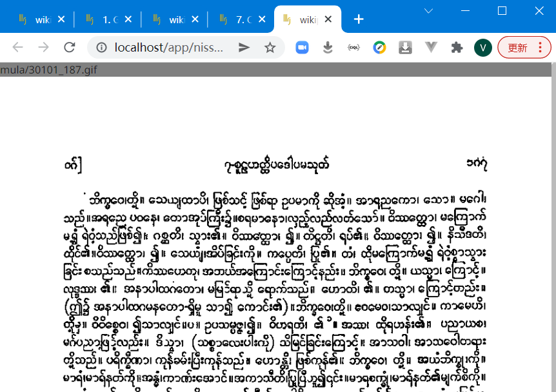Image resolution: width=556 pixels, height=392 pixels.
Task: Click the red 更新 update button
Action: point(518,48)
